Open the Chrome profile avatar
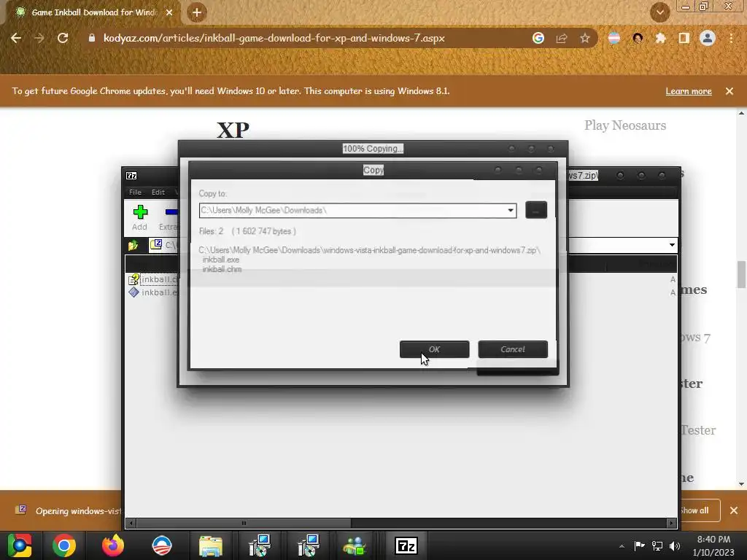The height and width of the screenshot is (560, 747). [708, 38]
